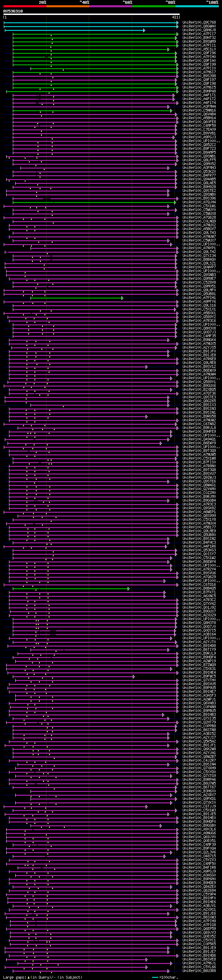222x980 pixels.
Task: Select hit UniRef100_Q9FIA0
Action: click(x=199, y=60)
